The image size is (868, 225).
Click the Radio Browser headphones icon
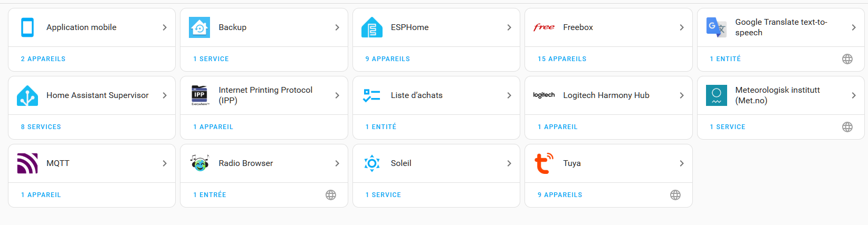200,163
